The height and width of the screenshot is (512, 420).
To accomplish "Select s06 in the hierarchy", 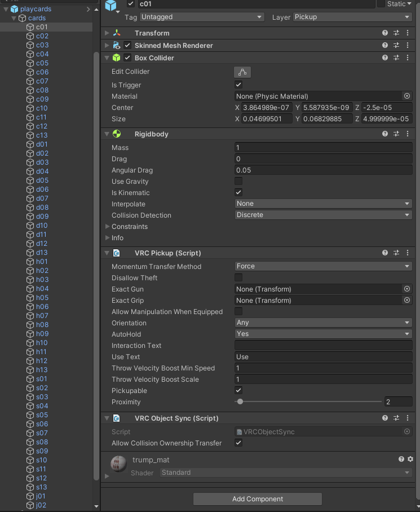I will click(x=42, y=424).
